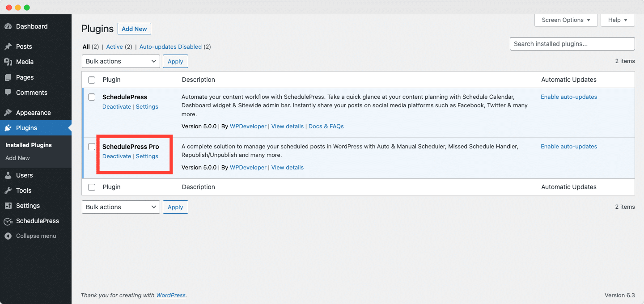Click the bottom Apply button

175,207
